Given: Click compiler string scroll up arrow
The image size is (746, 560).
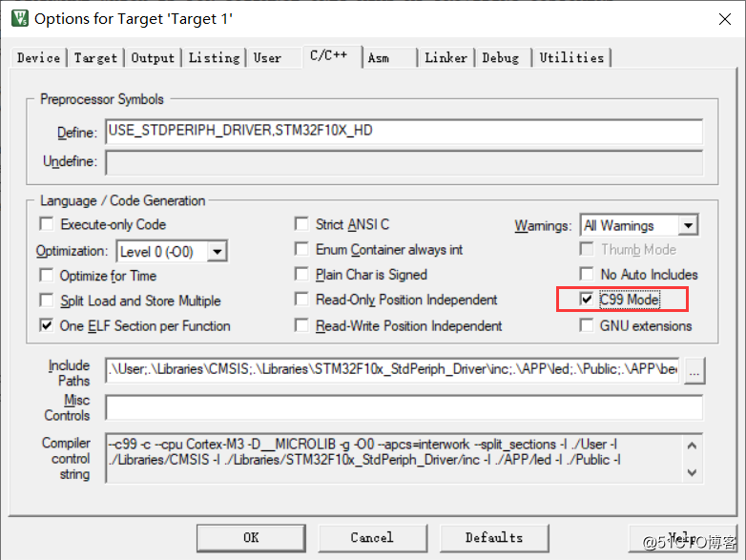Looking at the screenshot, I should (x=692, y=446).
